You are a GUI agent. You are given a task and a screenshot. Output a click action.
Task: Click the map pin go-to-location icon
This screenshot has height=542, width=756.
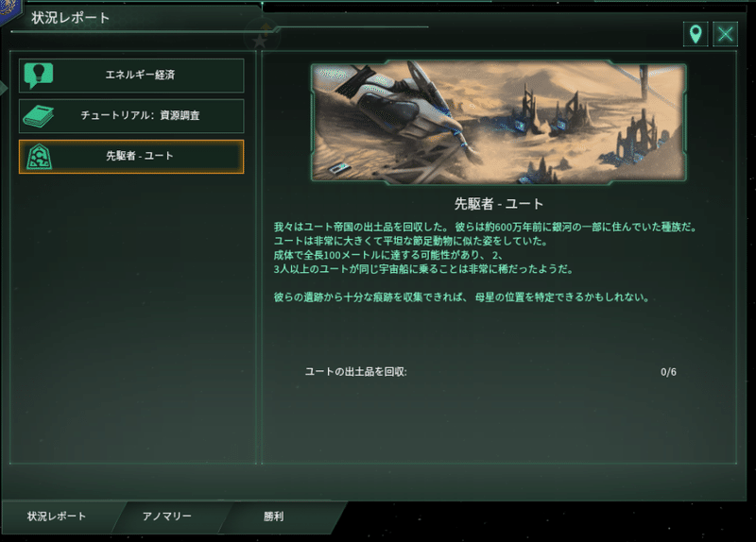pos(696,34)
